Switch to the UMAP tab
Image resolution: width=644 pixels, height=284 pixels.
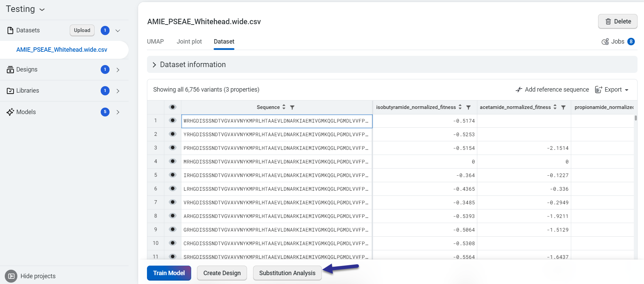point(155,42)
